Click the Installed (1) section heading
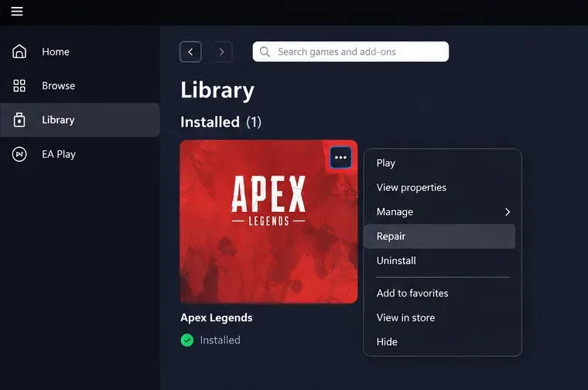 click(x=220, y=122)
